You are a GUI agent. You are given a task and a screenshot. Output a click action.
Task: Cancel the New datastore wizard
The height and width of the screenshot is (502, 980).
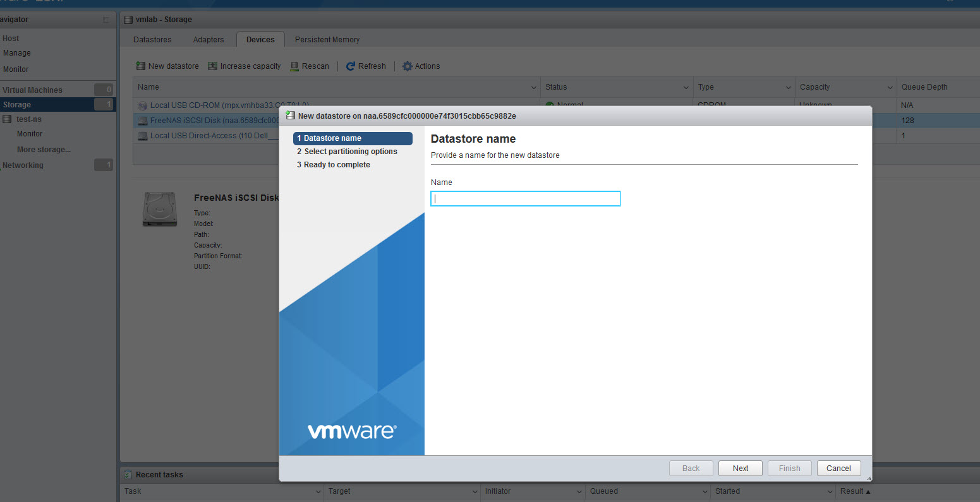coord(838,469)
